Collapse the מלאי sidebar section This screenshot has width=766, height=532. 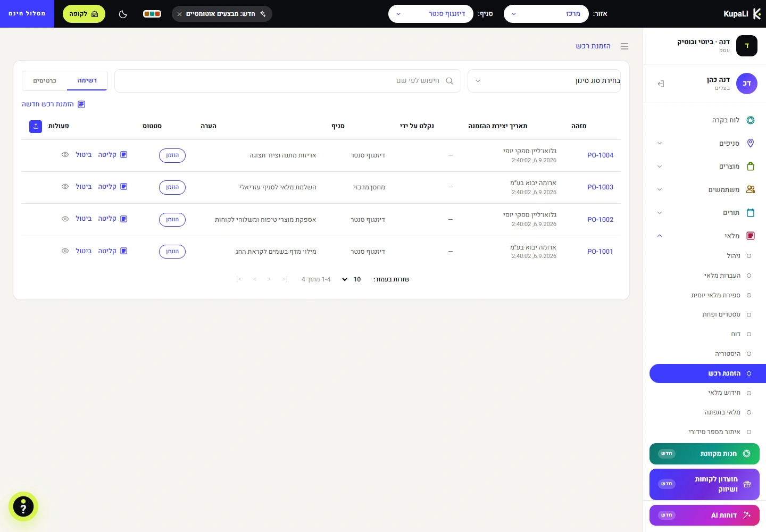pyautogui.click(x=660, y=236)
